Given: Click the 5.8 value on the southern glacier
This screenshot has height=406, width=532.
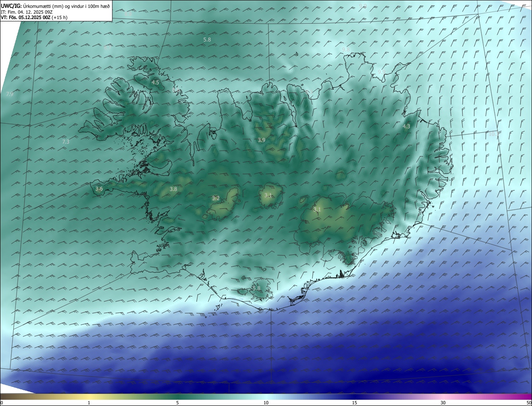Looking at the screenshot, I should 256,288.
